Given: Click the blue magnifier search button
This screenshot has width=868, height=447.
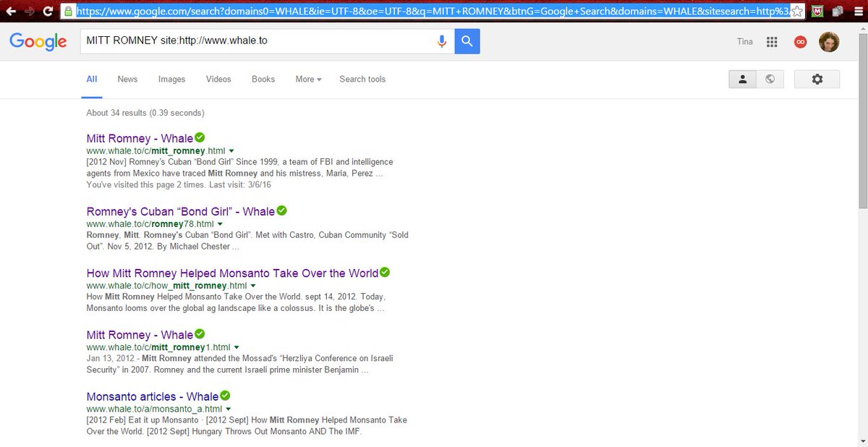Looking at the screenshot, I should click(x=467, y=41).
